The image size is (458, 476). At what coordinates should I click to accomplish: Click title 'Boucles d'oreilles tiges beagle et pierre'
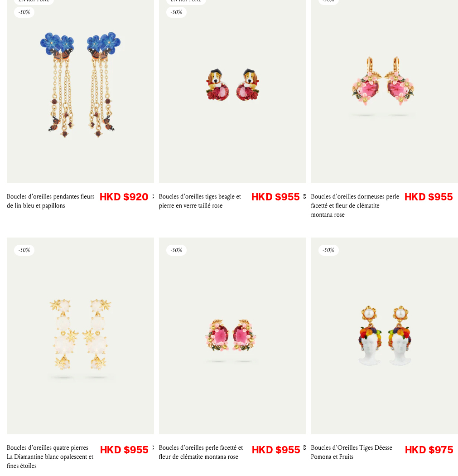(x=200, y=201)
